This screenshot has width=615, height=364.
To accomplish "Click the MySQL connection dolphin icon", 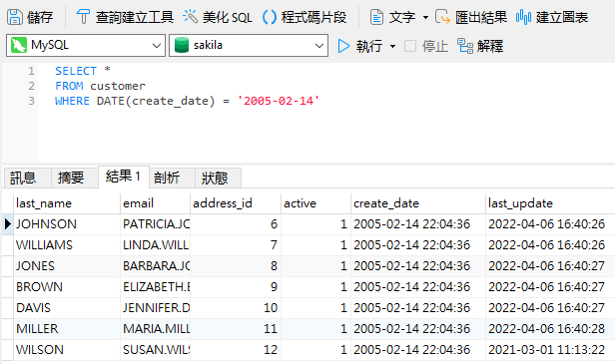I will [x=19, y=45].
